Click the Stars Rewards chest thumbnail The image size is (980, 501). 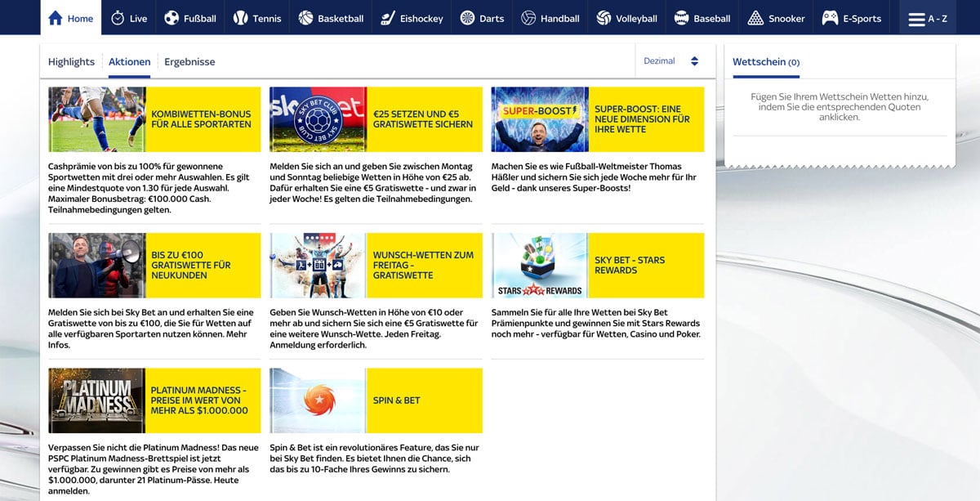click(540, 266)
